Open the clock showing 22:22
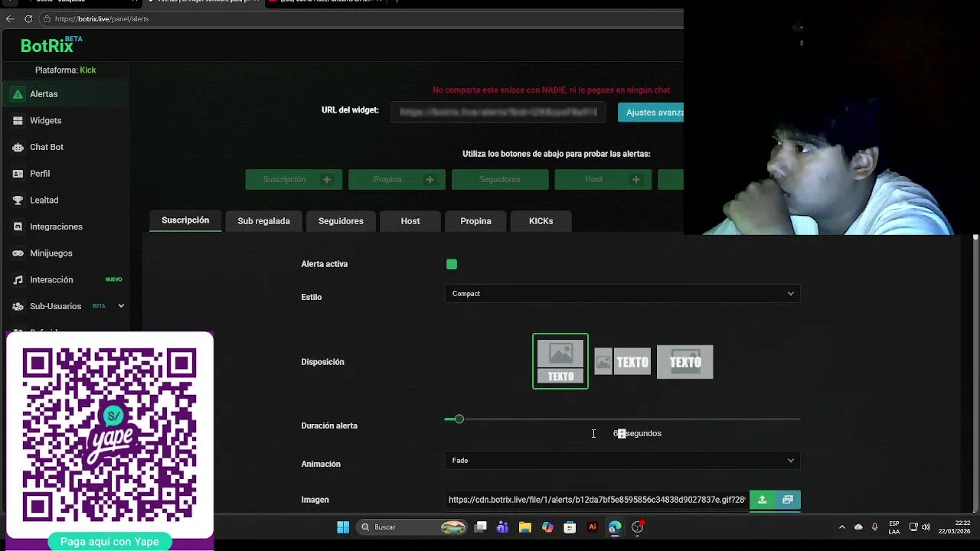Viewport: 980px width, 551px height. click(x=955, y=527)
